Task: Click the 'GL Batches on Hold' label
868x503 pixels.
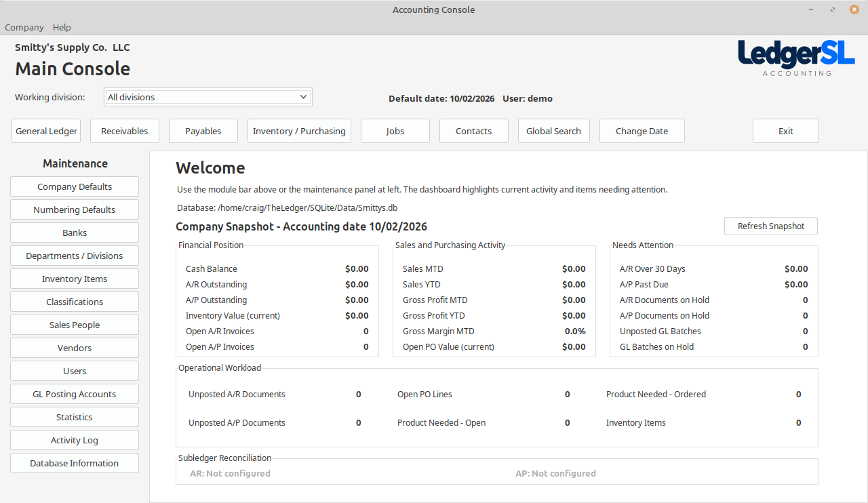Action: [657, 347]
